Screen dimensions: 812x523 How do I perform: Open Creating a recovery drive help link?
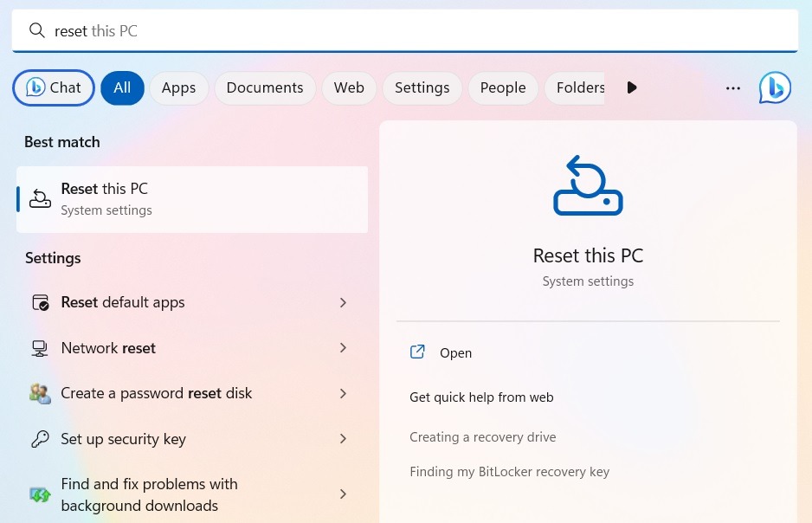coord(482,436)
